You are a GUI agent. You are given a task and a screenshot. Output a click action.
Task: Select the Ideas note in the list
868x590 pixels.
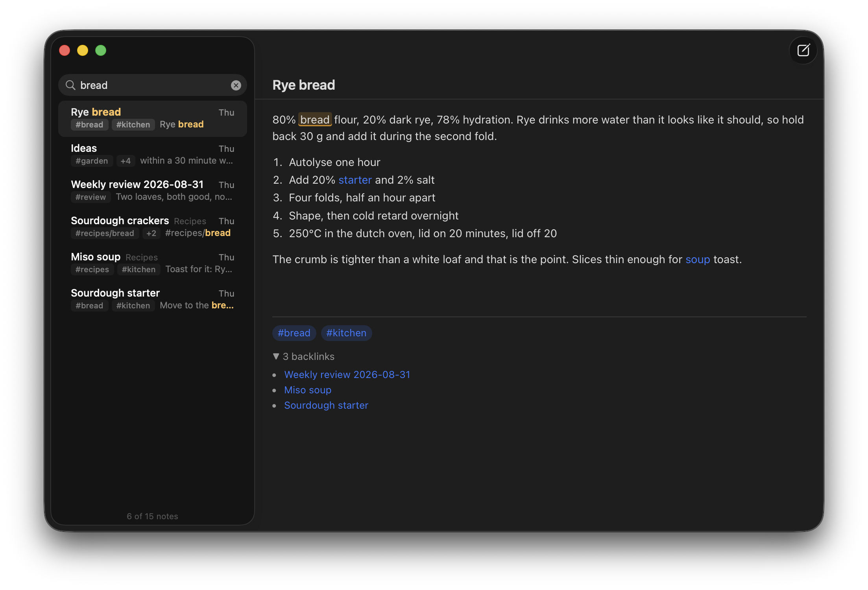(x=153, y=155)
